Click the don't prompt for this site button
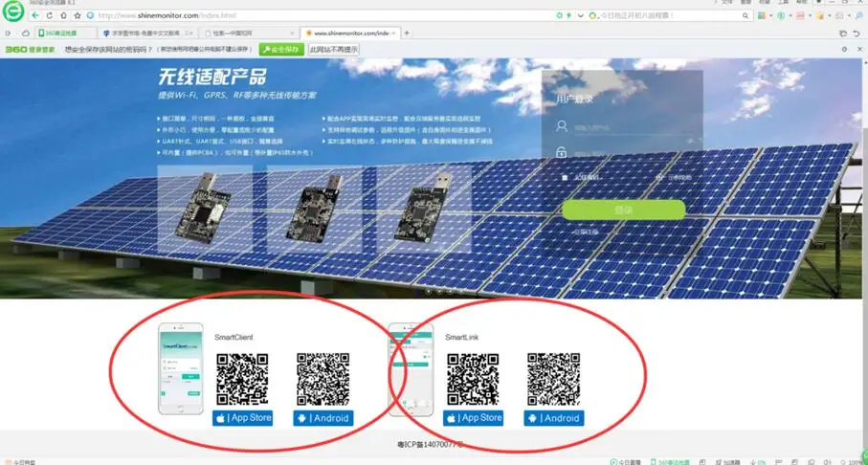This screenshot has height=465, width=868. [334, 49]
